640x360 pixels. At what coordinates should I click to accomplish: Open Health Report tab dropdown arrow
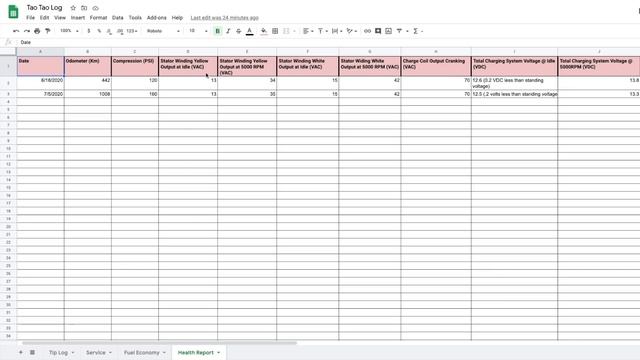tap(218, 352)
